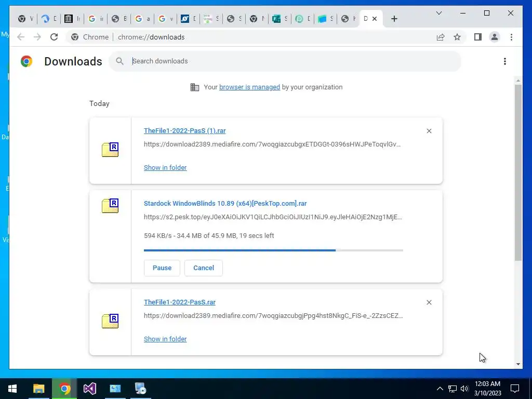532x399 pixels.
Task: Open the TheFile1-2022-PasS.rar link
Action: 179,302
